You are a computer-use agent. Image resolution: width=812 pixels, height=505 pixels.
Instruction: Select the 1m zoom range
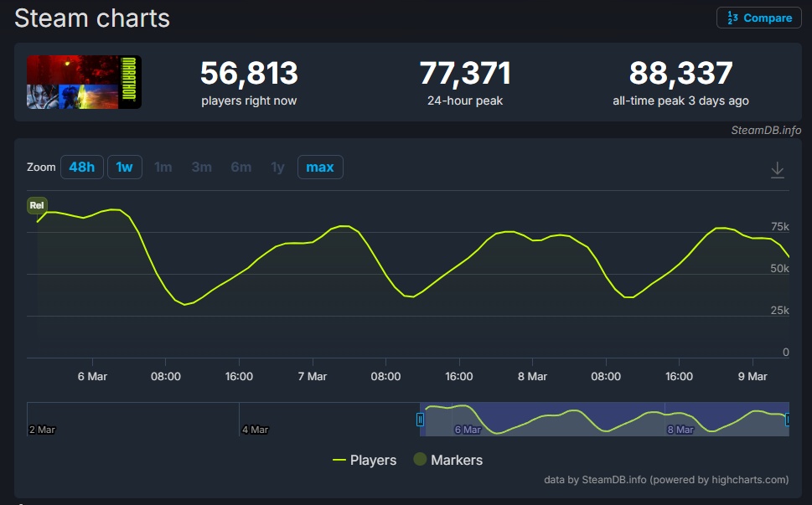pyautogui.click(x=163, y=167)
